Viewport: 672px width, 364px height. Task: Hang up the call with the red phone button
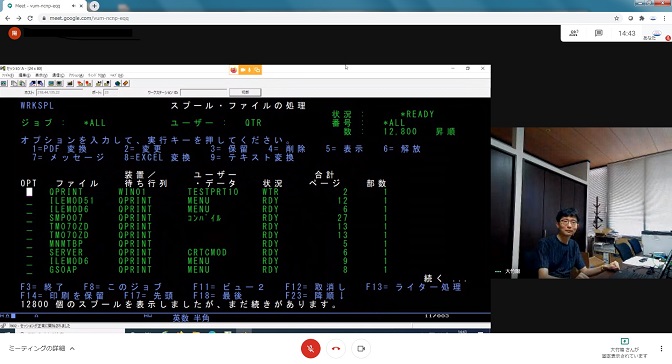pos(336,349)
